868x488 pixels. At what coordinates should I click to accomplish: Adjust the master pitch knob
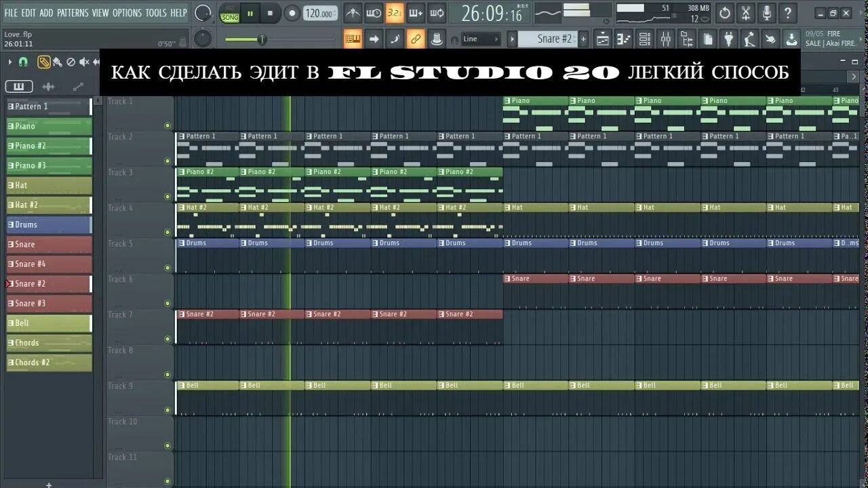[202, 39]
